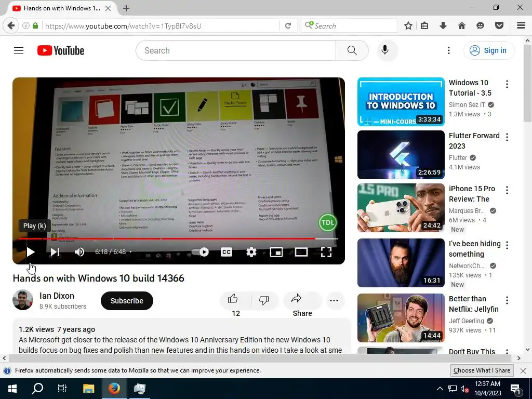Toggle closed captions CC button
Image resolution: width=532 pixels, height=399 pixels.
(x=227, y=252)
